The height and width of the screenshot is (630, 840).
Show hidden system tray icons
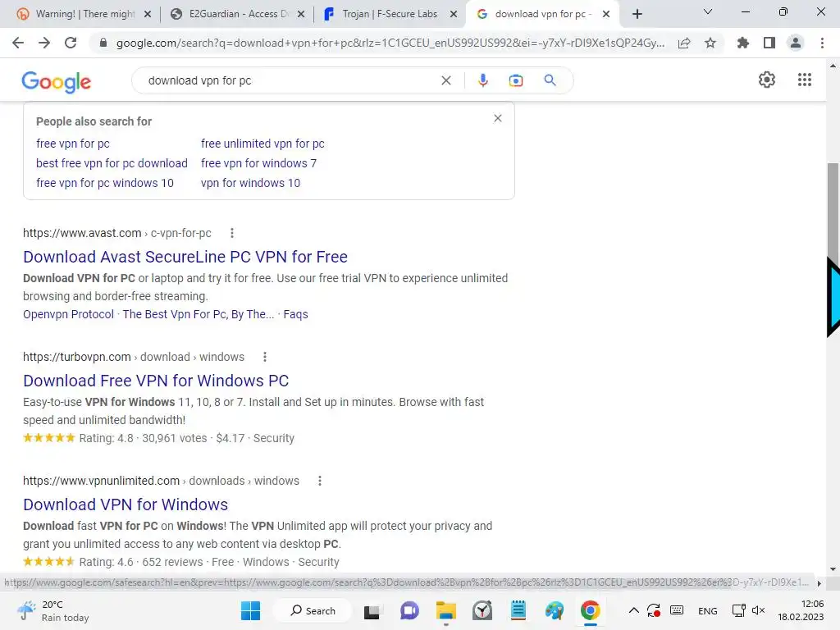click(633, 610)
